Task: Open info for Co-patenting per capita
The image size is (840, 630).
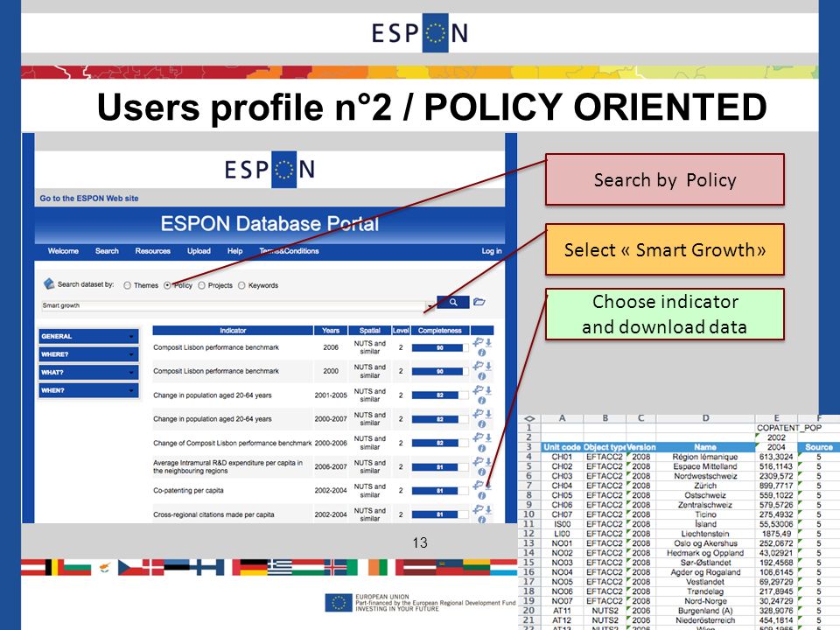Action: (x=481, y=495)
